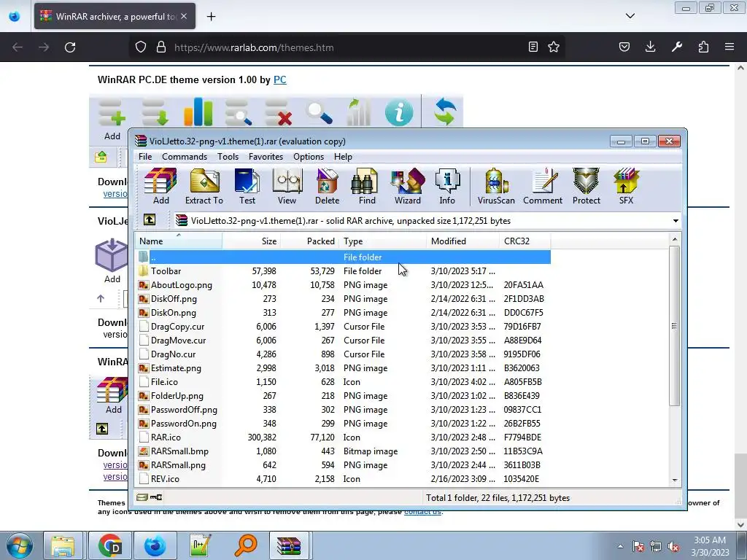Image resolution: width=747 pixels, height=560 pixels.
Task: Expand the archive path dropdown
Action: point(675,220)
